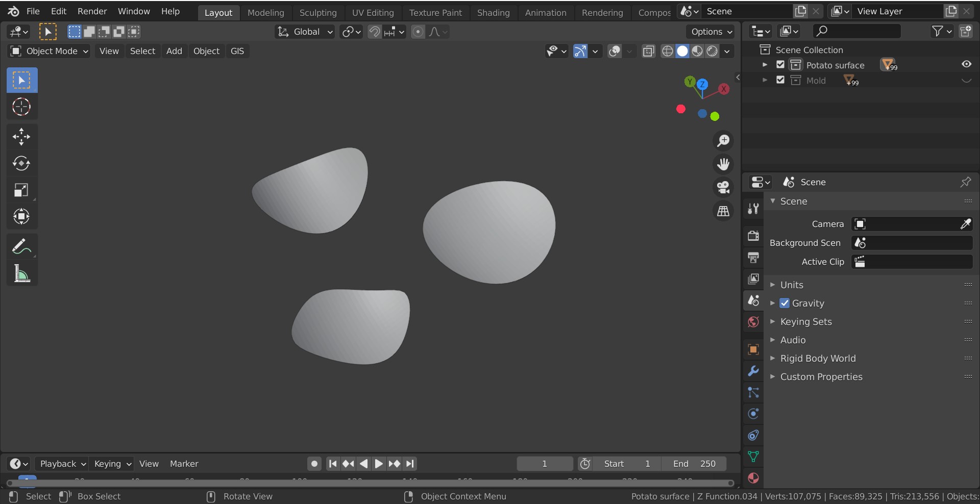The height and width of the screenshot is (504, 980).
Task: Open the World properties tab
Action: coord(753,322)
